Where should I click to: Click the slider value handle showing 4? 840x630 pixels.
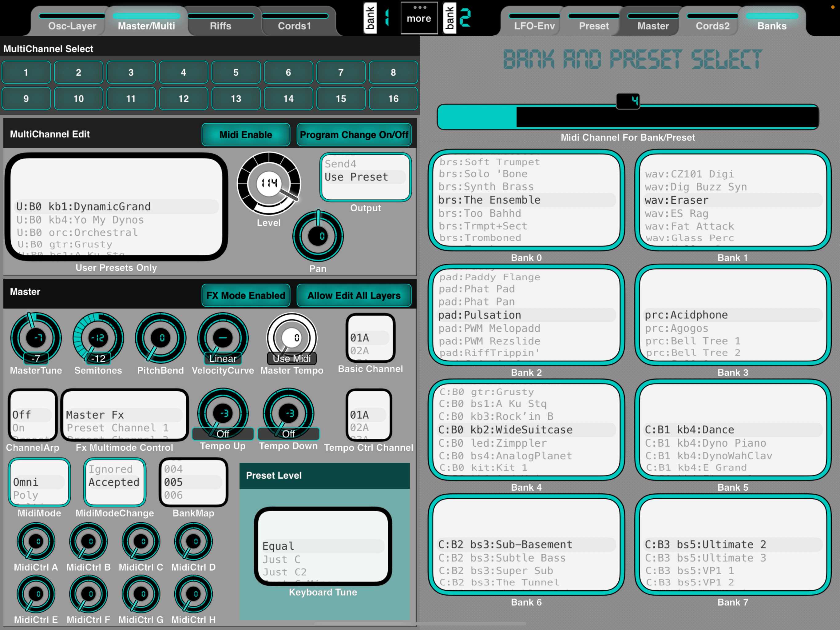(628, 101)
